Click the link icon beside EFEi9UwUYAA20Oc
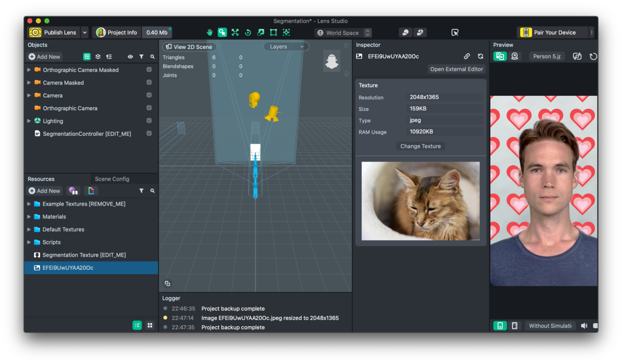 pyautogui.click(x=466, y=56)
